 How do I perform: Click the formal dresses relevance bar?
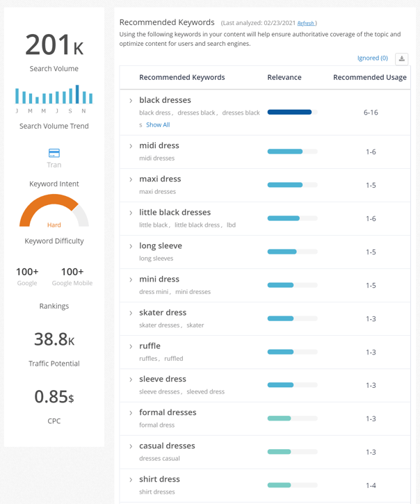pos(292,418)
